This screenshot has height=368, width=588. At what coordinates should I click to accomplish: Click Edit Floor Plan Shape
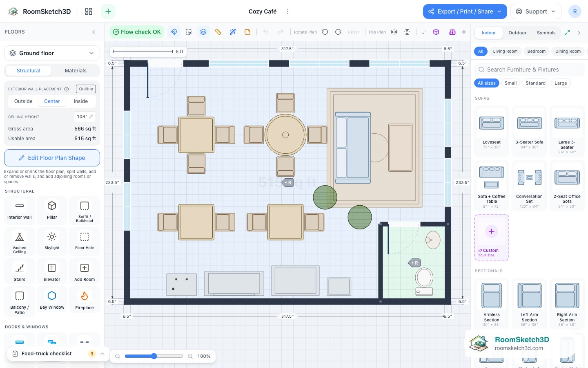point(52,158)
